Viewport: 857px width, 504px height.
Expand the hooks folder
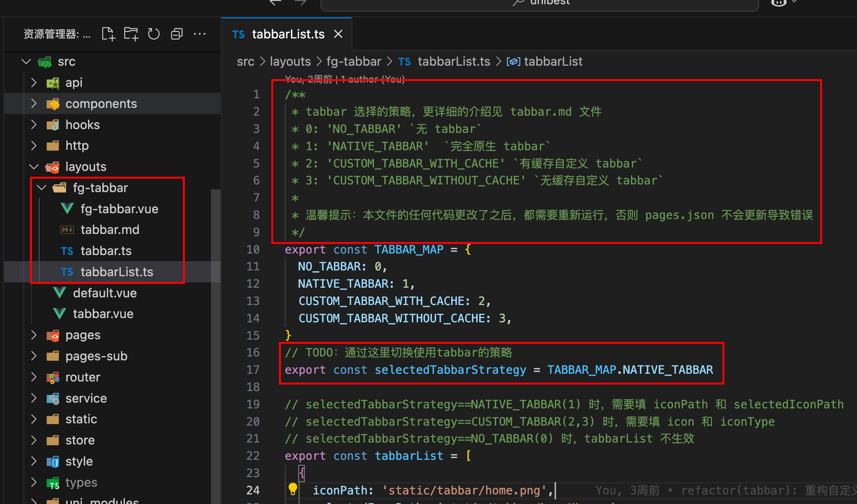[x=34, y=124]
